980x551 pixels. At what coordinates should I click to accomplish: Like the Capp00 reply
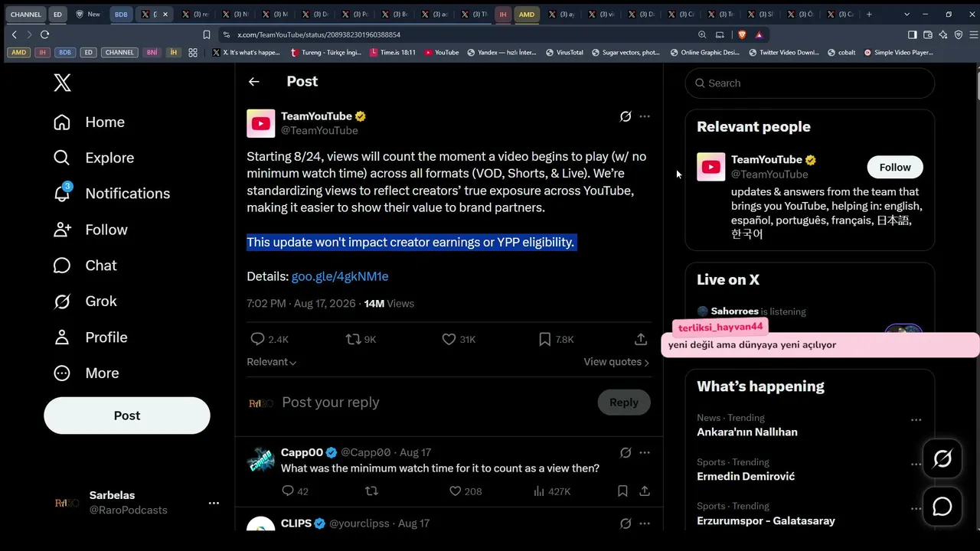455,491
